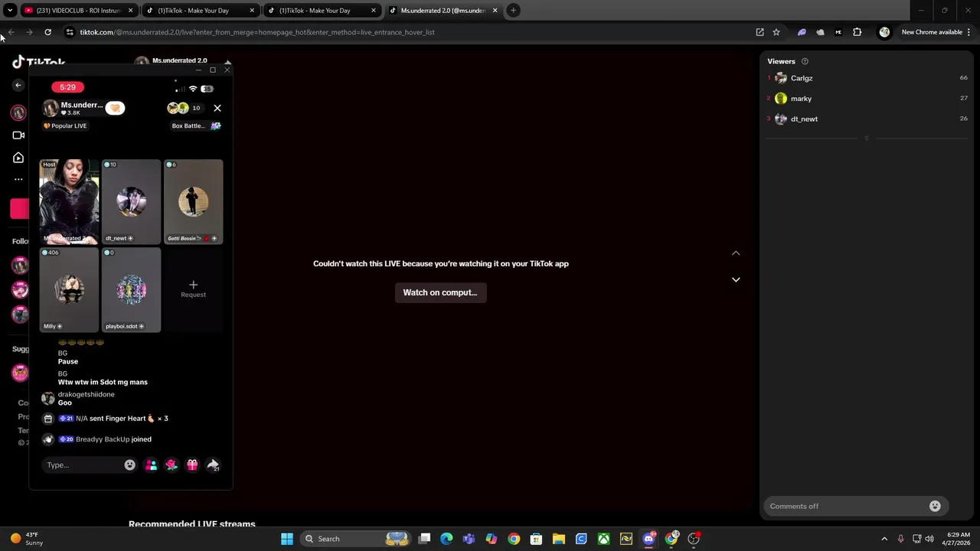Click the Watch on computer button
This screenshot has height=551, width=980.
tap(440, 292)
